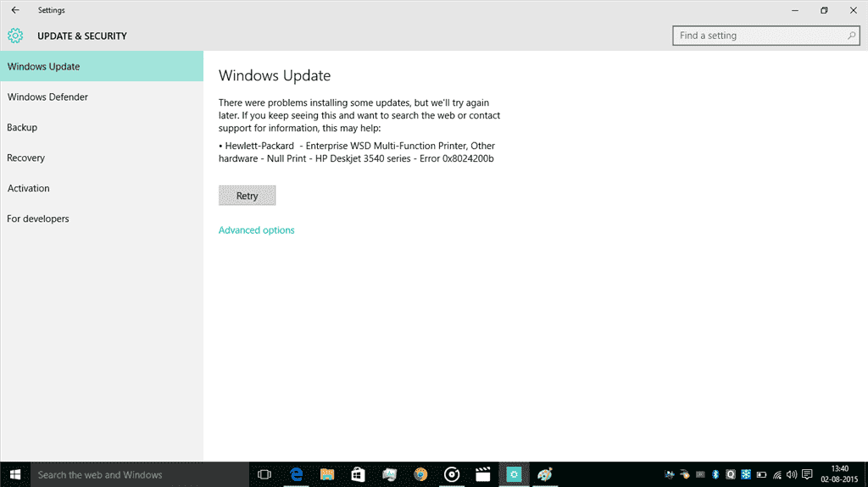Click the Q tray icon
The image size is (868, 487).
point(731,475)
